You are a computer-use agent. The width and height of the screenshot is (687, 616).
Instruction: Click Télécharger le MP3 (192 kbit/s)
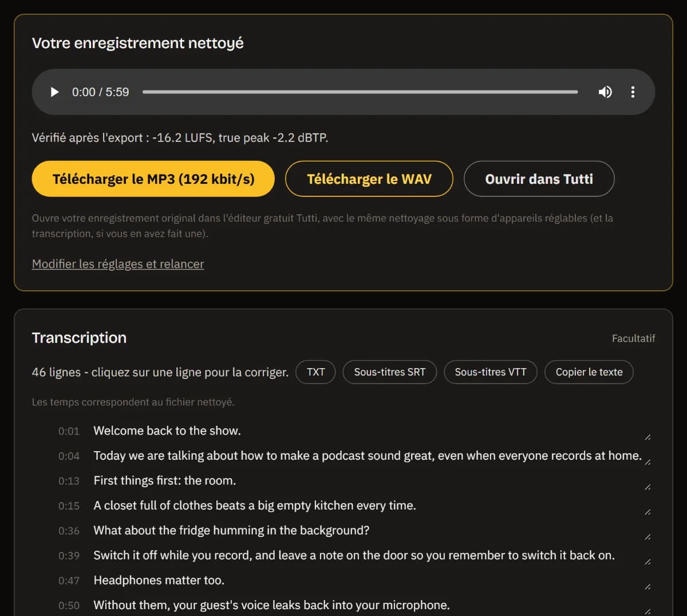pyautogui.click(x=153, y=179)
